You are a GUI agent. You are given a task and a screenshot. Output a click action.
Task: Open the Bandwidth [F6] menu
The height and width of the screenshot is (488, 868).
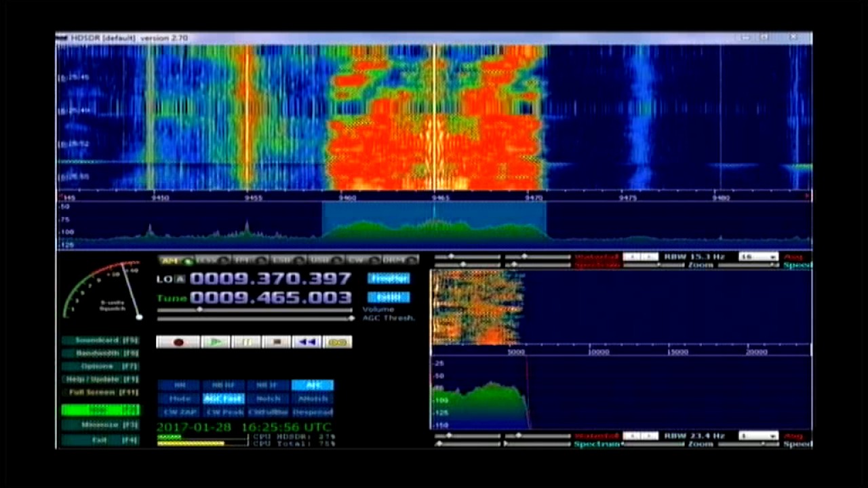coord(100,353)
